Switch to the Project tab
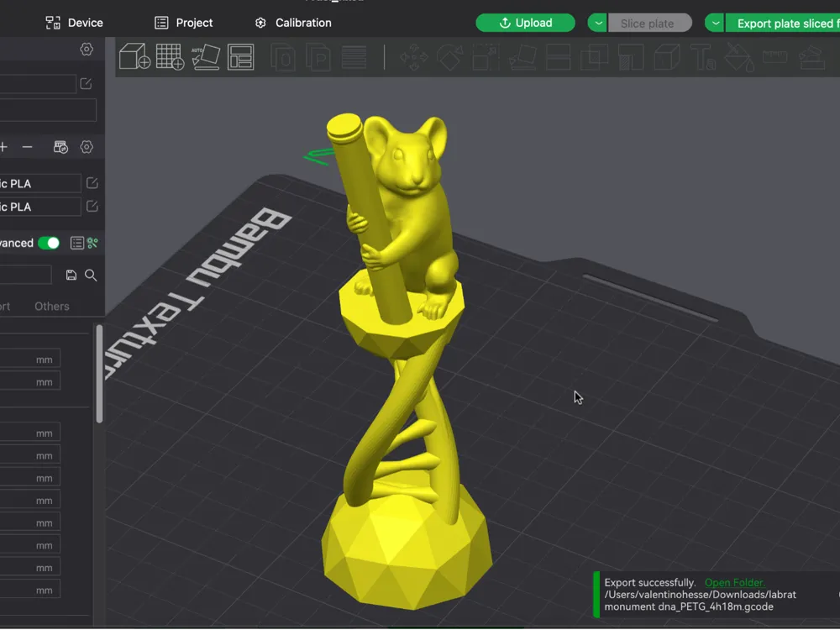 coord(184,23)
